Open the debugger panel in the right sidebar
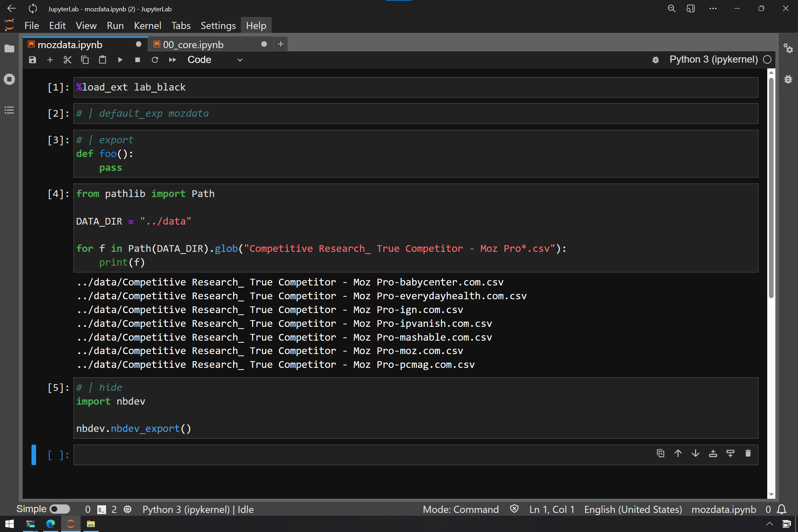This screenshot has width=798, height=532. click(788, 79)
